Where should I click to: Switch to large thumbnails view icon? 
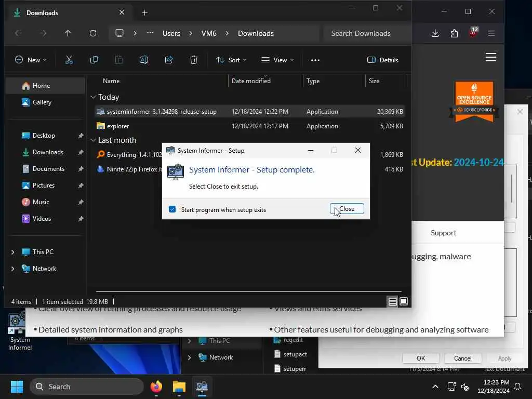[404, 301]
